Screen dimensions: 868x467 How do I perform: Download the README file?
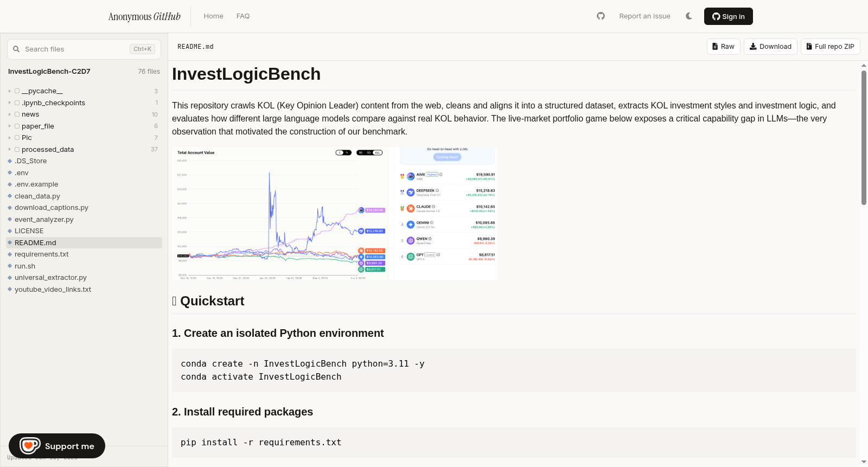770,47
